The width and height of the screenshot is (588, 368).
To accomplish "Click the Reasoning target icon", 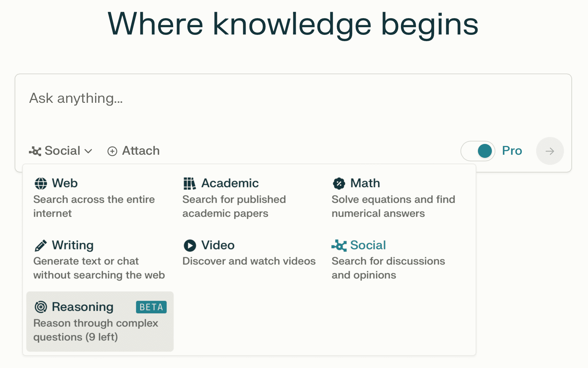I will pos(41,307).
